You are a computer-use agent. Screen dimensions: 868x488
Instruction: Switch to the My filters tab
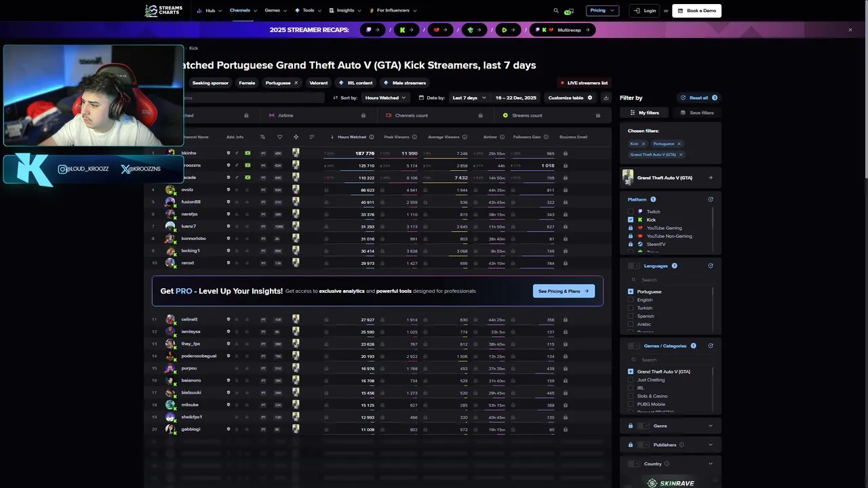click(x=644, y=113)
